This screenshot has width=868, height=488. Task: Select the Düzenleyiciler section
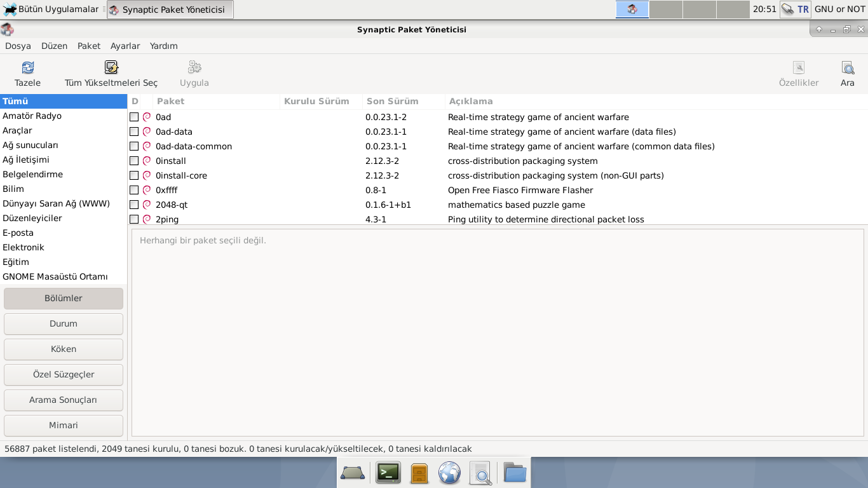click(x=64, y=218)
